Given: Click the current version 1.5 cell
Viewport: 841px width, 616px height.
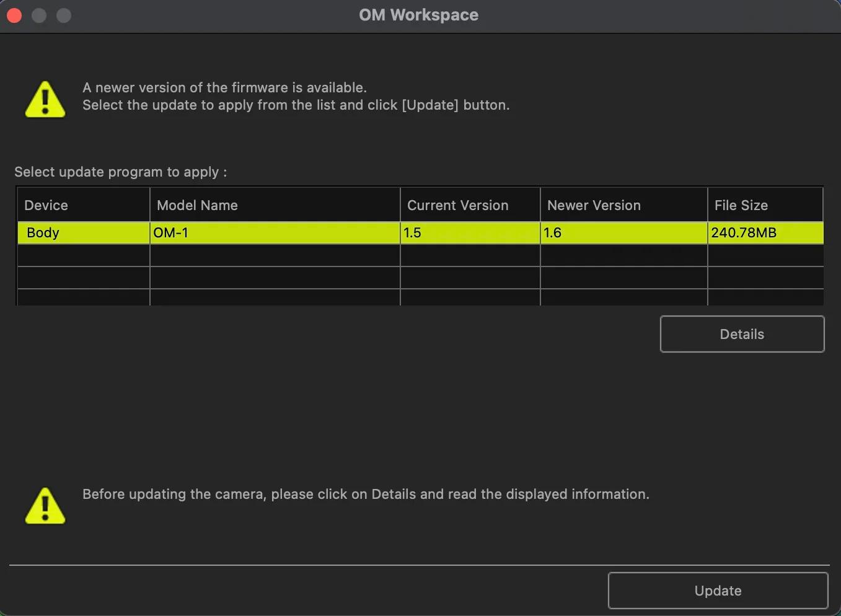Looking at the screenshot, I should (x=470, y=233).
